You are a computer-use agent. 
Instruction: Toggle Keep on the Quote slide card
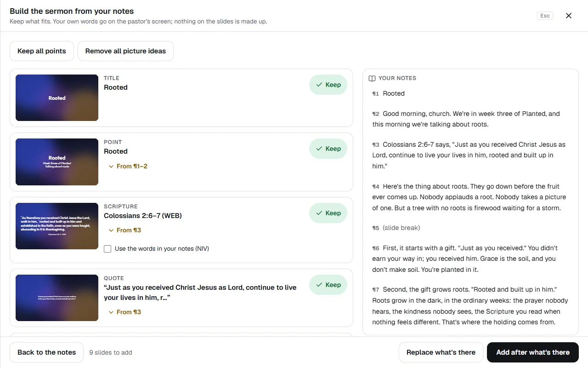point(328,285)
